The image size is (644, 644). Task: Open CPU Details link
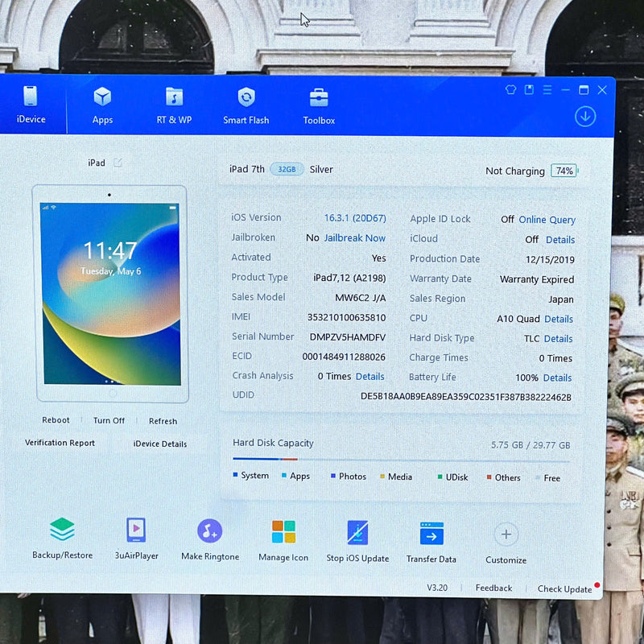559,319
